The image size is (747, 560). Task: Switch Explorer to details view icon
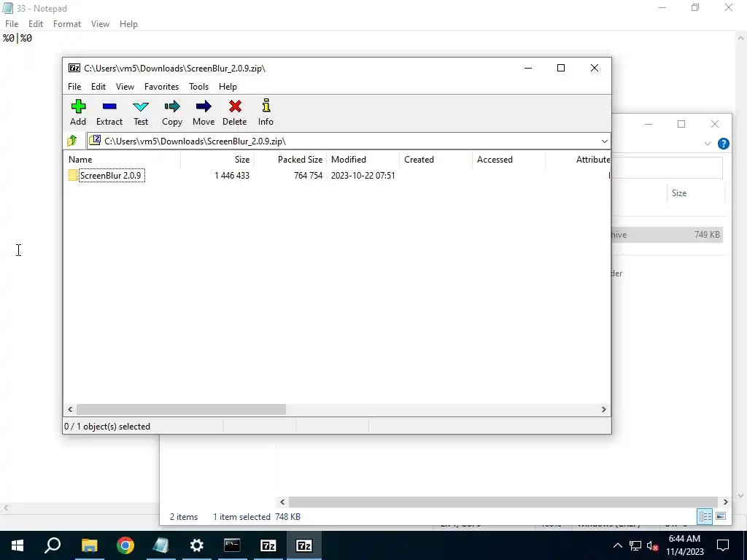[x=705, y=516]
